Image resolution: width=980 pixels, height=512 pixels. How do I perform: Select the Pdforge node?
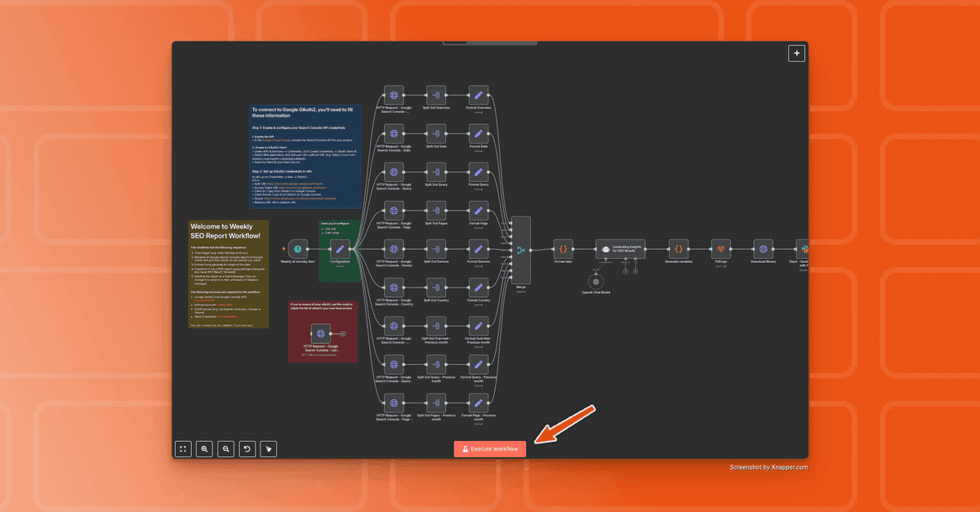pyautogui.click(x=719, y=249)
